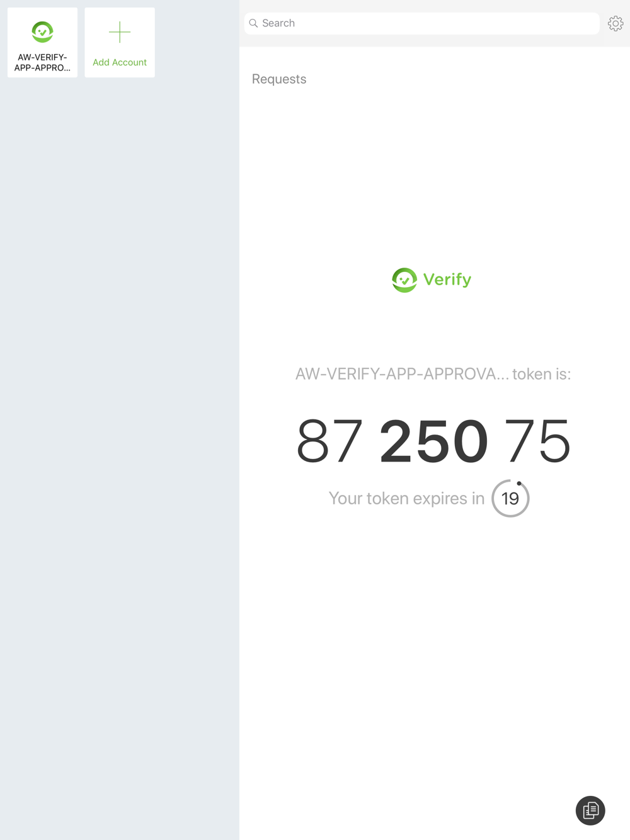Tap the leading 87 token digits
630x840 pixels.
(329, 441)
